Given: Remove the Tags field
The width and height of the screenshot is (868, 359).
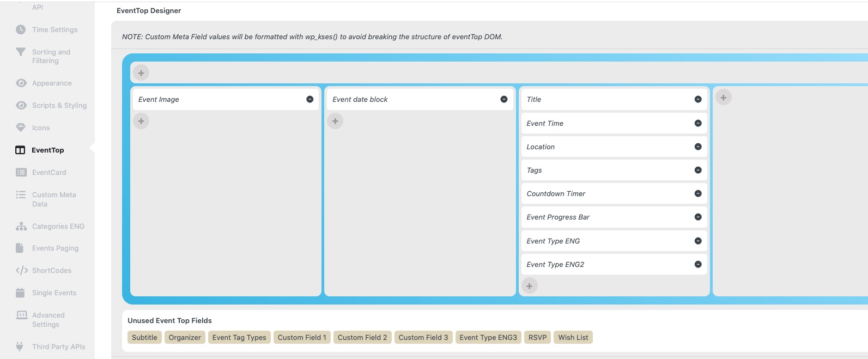Looking at the screenshot, I should click(x=698, y=170).
